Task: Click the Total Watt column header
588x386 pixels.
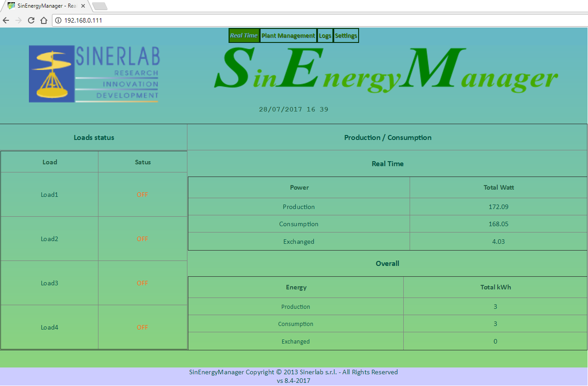Action: [499, 187]
